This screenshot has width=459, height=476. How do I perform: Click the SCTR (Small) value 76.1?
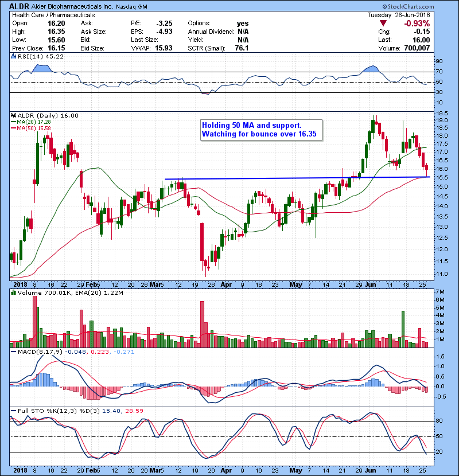point(242,48)
